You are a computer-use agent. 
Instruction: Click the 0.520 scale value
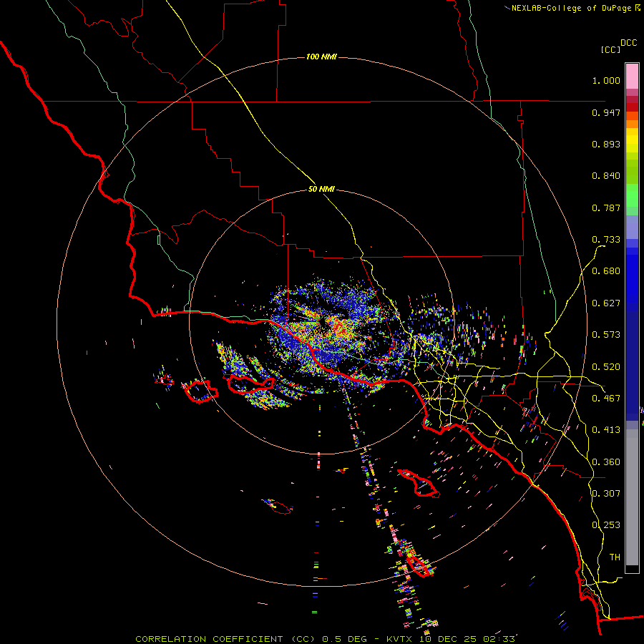pyautogui.click(x=606, y=367)
